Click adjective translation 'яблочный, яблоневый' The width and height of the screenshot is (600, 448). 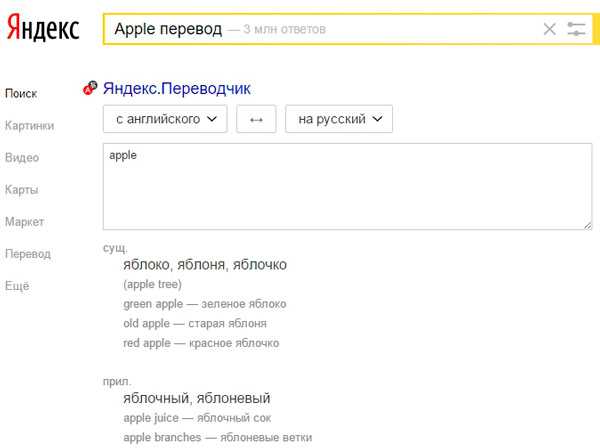[197, 398]
